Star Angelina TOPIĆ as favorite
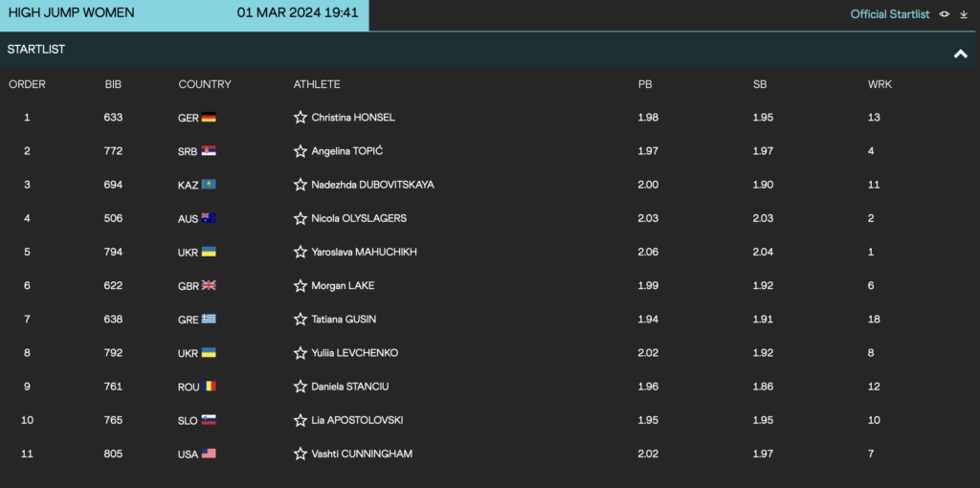Image resolution: width=980 pixels, height=488 pixels. click(x=300, y=151)
